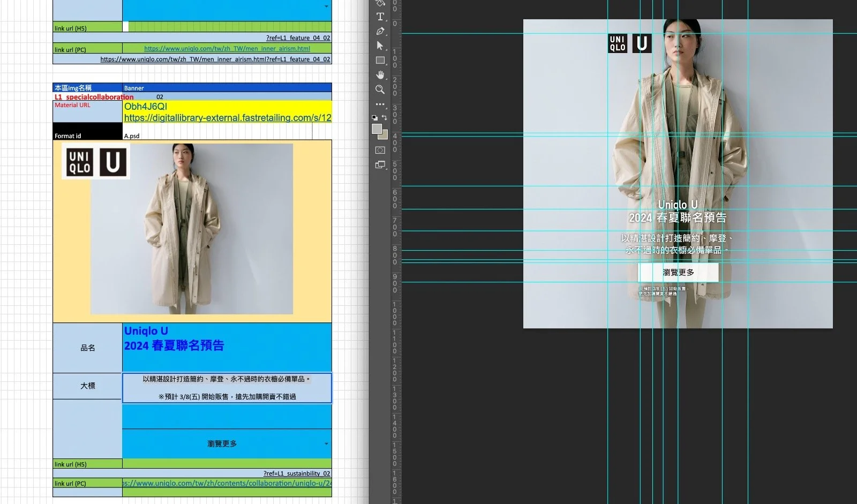
Task: Open the digitallibrary-external.fastretailing.com link
Action: click(228, 118)
